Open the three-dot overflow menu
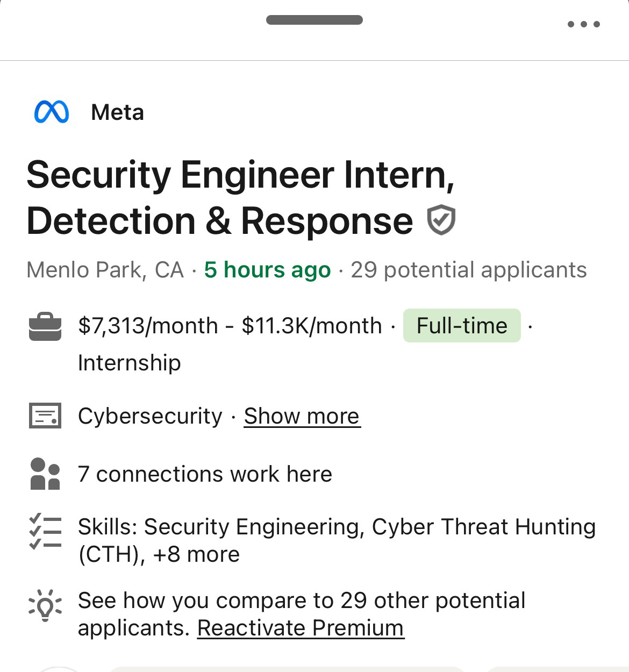Viewport: 629px width, 672px height. [x=584, y=24]
